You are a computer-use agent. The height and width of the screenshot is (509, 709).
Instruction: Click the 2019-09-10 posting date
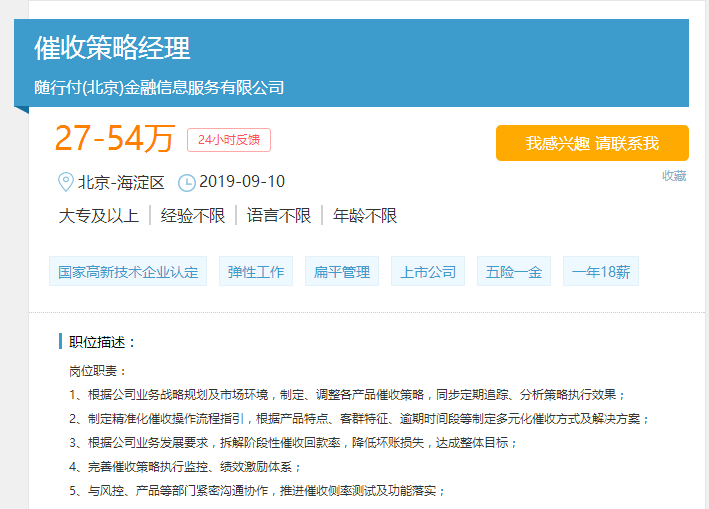(x=242, y=182)
